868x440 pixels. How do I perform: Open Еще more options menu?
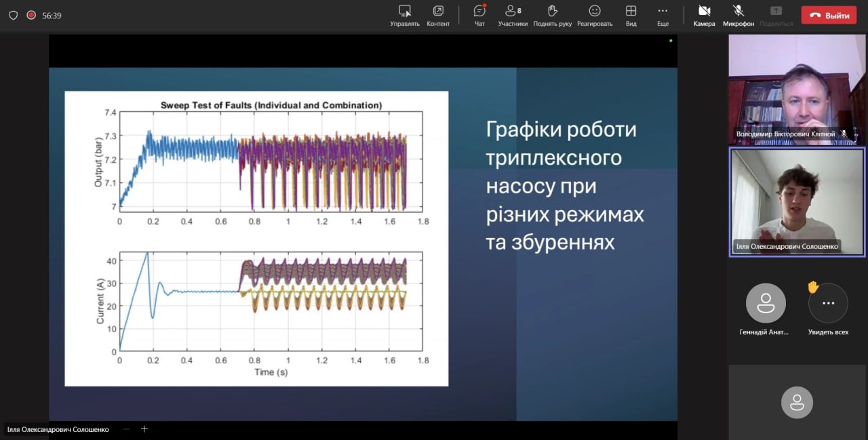[663, 16]
